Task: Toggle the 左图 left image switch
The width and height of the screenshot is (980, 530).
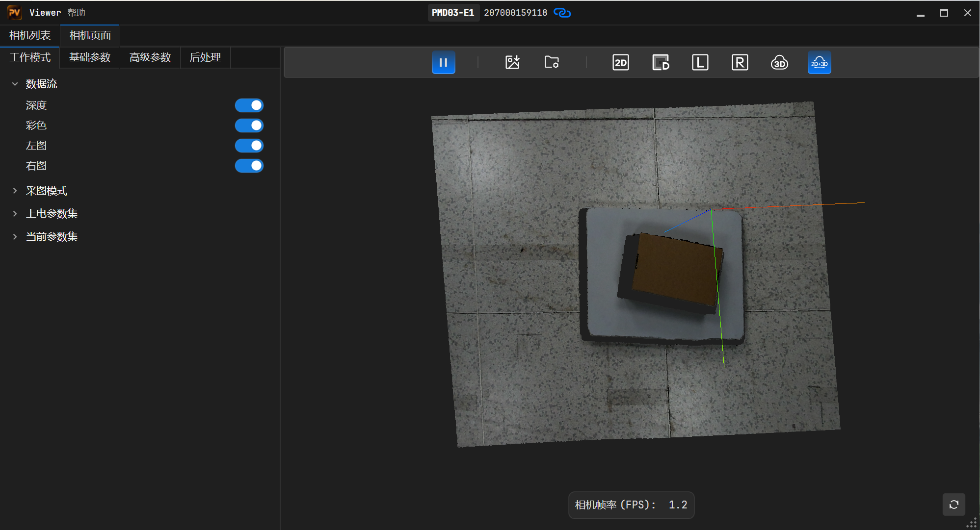Action: pos(249,146)
